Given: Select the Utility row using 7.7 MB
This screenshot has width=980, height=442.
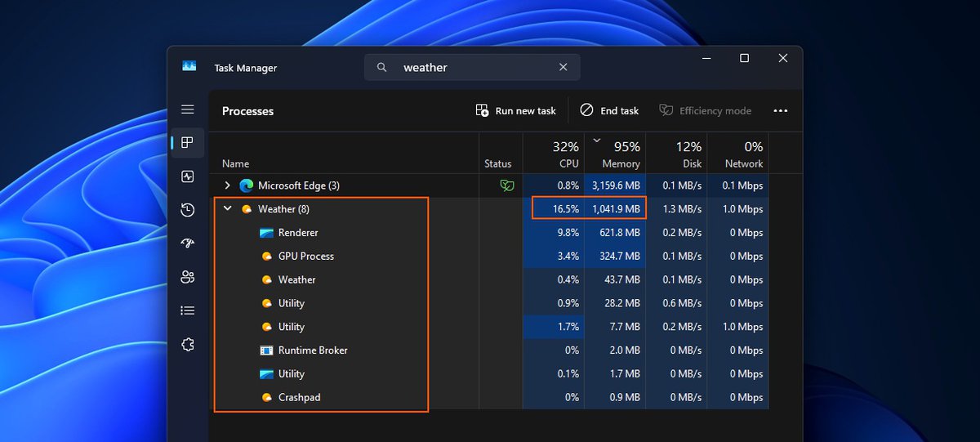Looking at the screenshot, I should tap(488, 327).
